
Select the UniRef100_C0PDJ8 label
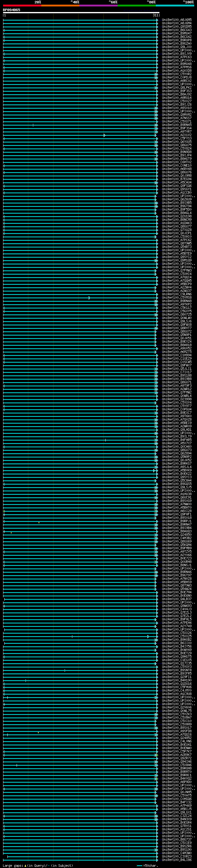pyautogui.click(x=177, y=78)
